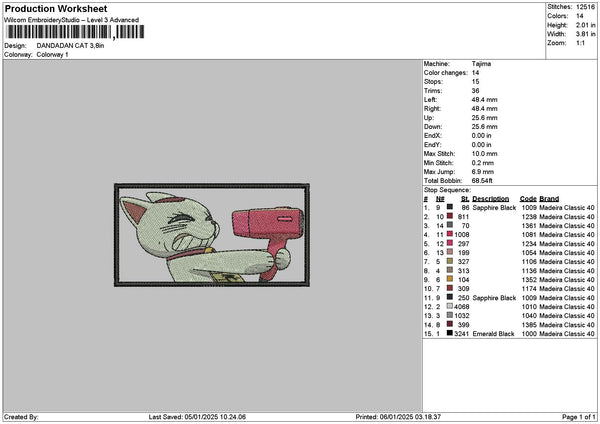The image size is (600, 424).
Task: Click the St. column header
Action: (465, 199)
